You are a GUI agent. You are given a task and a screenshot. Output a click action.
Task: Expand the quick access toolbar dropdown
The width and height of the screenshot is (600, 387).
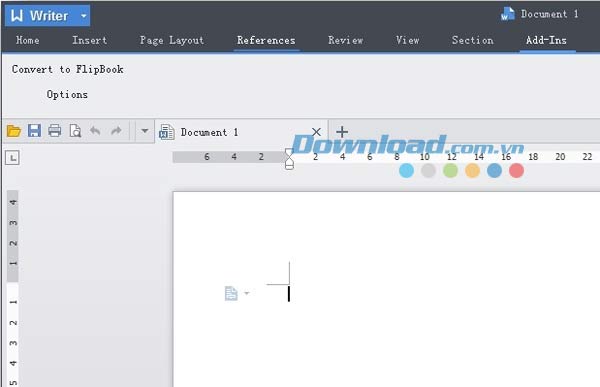tap(145, 131)
